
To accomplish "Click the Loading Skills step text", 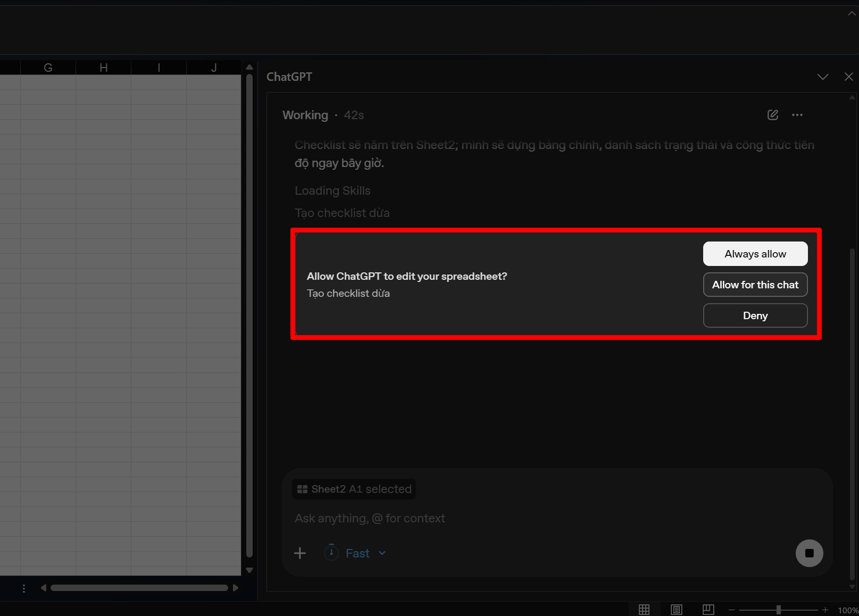I will click(332, 190).
